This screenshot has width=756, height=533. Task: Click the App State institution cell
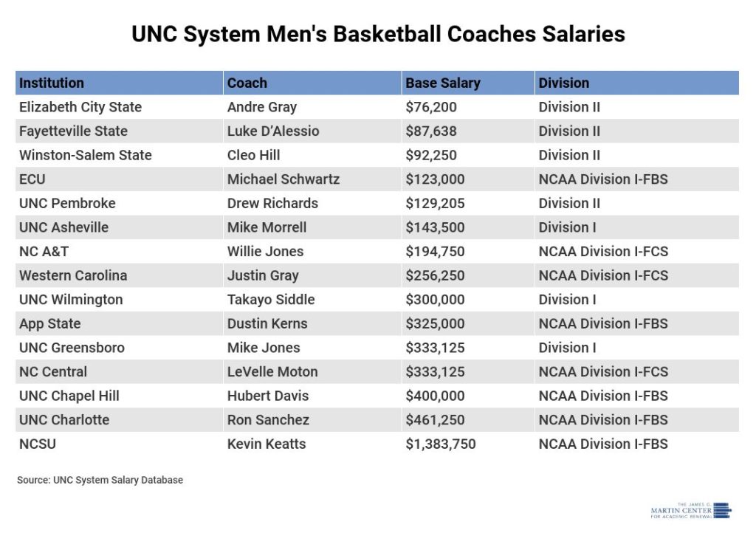(50, 323)
